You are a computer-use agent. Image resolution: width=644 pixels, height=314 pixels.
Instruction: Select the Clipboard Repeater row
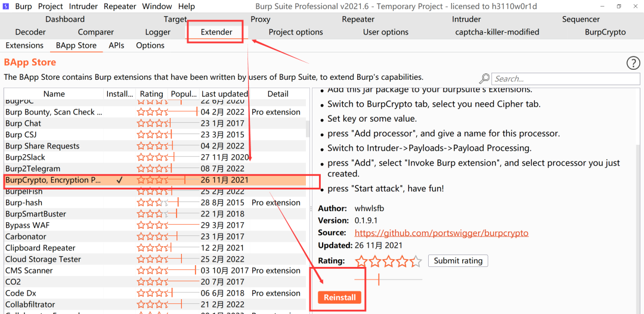155,248
